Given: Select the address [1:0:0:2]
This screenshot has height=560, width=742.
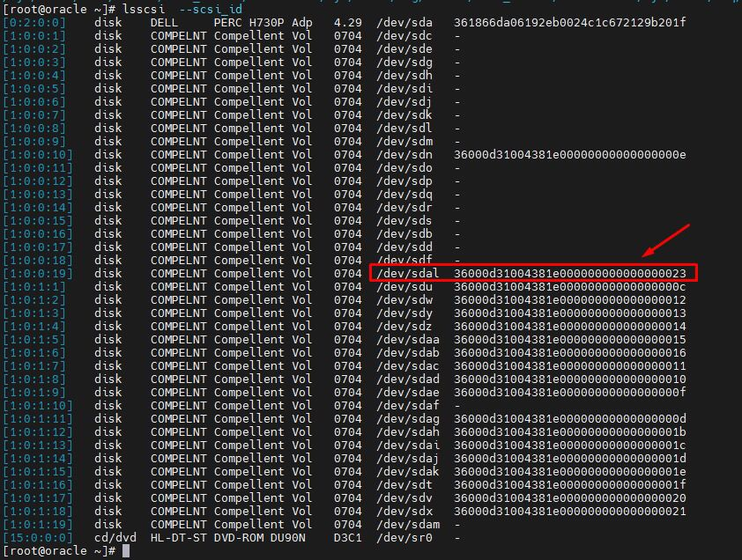Looking at the screenshot, I should (34, 48).
